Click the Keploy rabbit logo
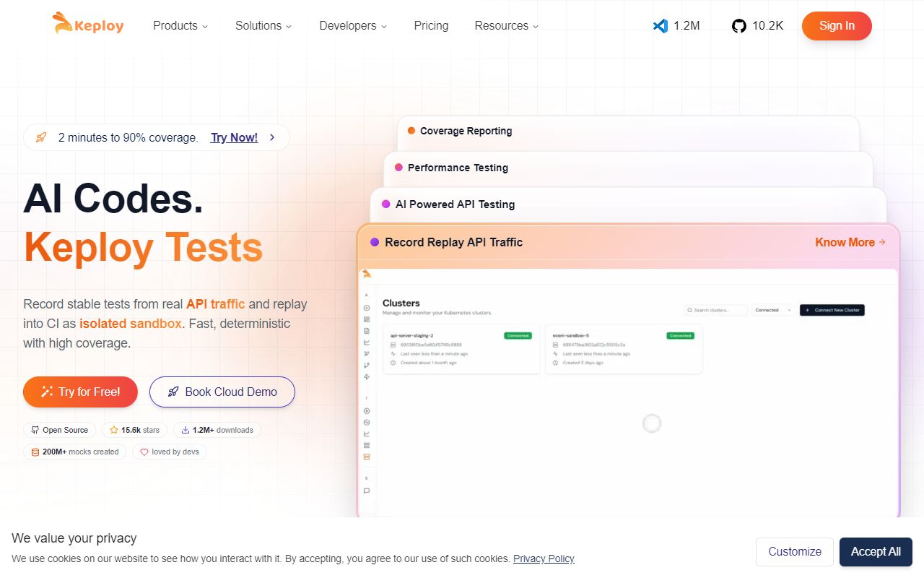Screen dimensions: 924x578 click(63, 23)
